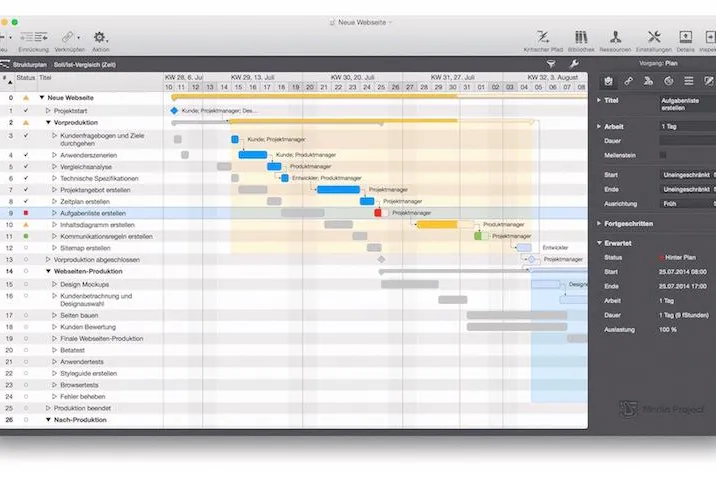Click the orange Inhaltsdiagramm erstellen Gantt bar
Image resolution: width=716 pixels, height=477 pixels.
(437, 224)
